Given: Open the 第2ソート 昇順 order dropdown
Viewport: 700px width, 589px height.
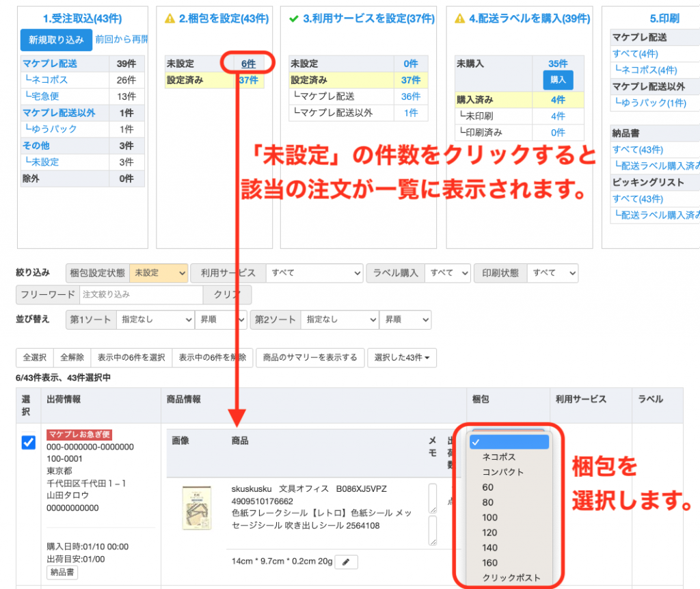Looking at the screenshot, I should click(405, 319).
